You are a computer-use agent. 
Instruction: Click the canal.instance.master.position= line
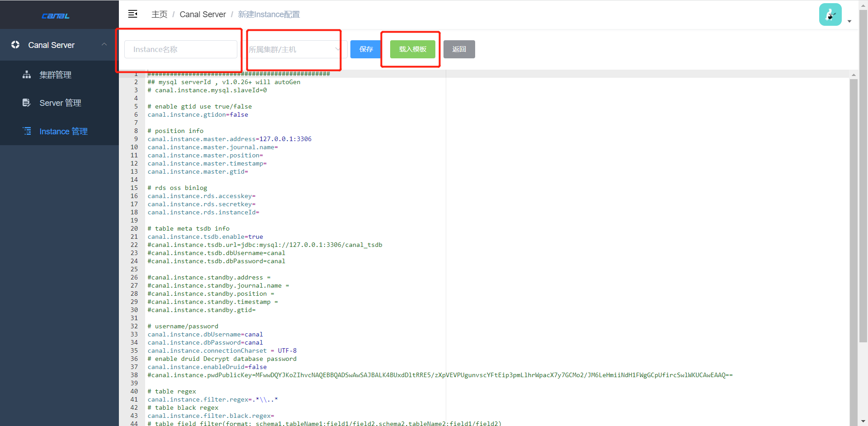click(205, 155)
